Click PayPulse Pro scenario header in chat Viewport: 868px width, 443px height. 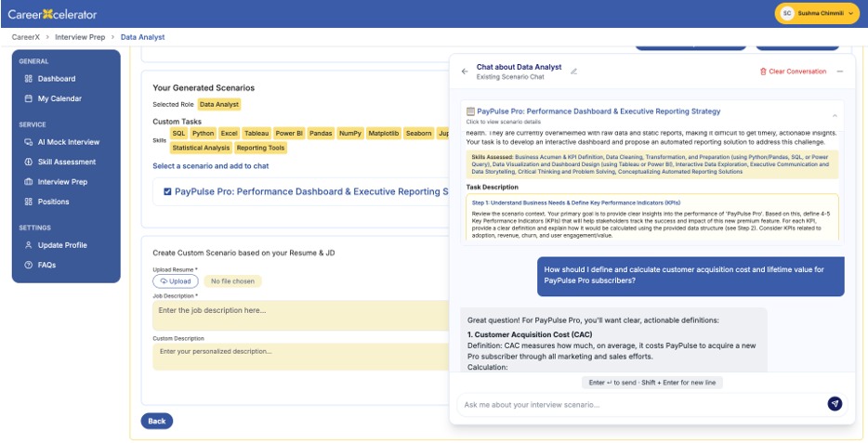(x=652, y=115)
